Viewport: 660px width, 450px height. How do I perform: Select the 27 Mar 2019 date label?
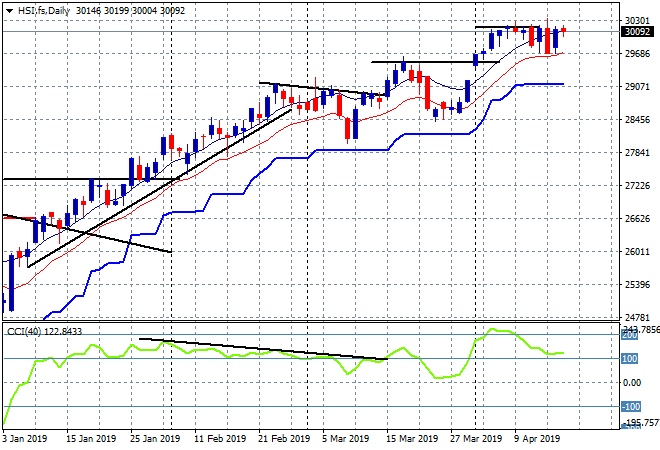(476, 439)
